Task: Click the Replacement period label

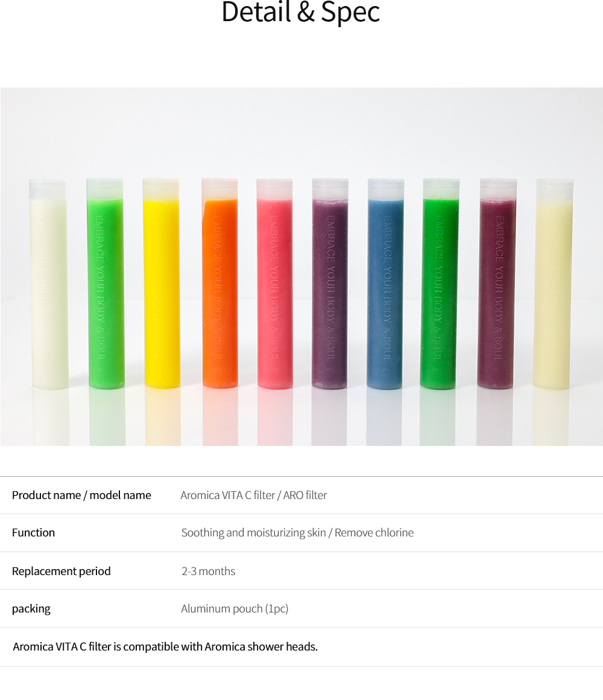Action: coord(61,571)
